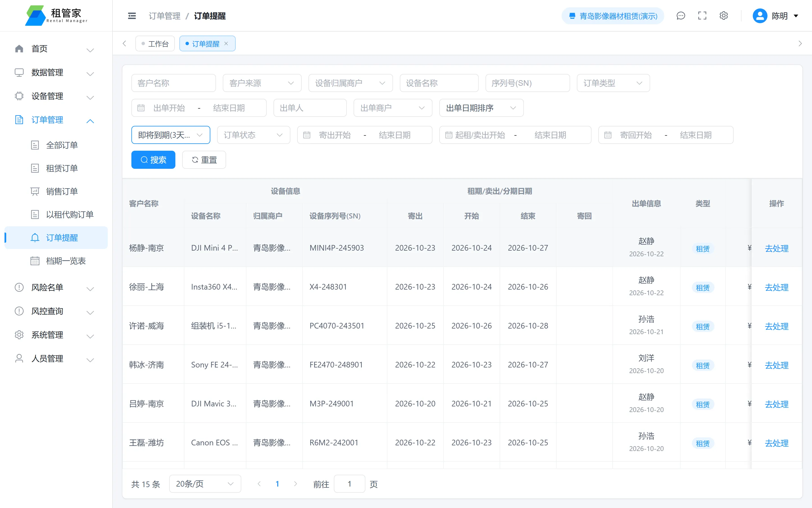Toggle fullscreen mode icon
The height and width of the screenshot is (508, 812).
(702, 16)
